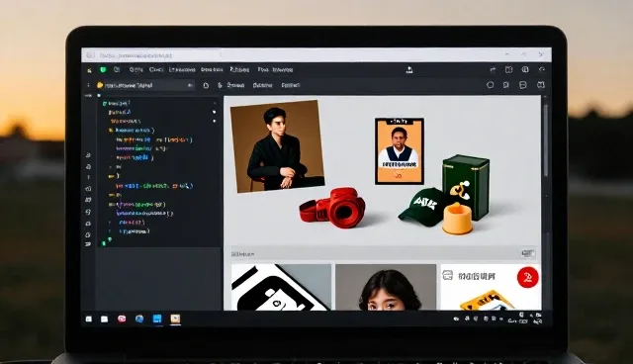Viewport: 633px width, 364px height.
Task: Expand the last collapsed line in code editor
Action: pyautogui.click(x=110, y=231)
